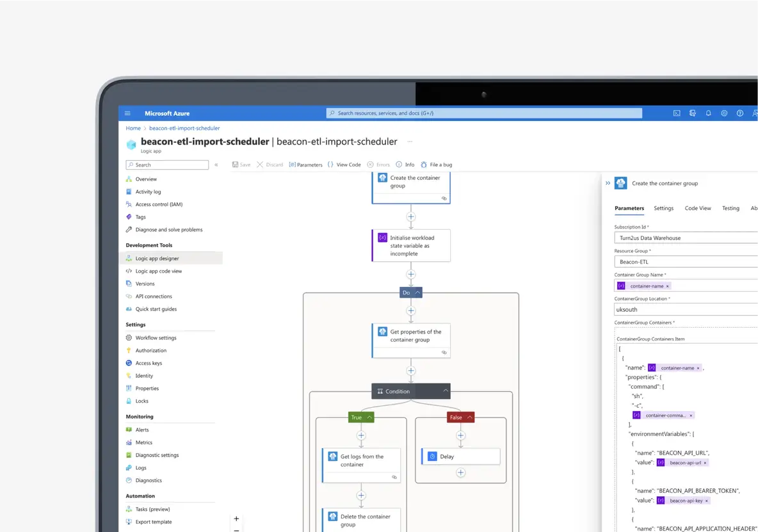This screenshot has height=532, width=758.
Task: Click the Parameters toolbar button
Action: pyautogui.click(x=305, y=165)
